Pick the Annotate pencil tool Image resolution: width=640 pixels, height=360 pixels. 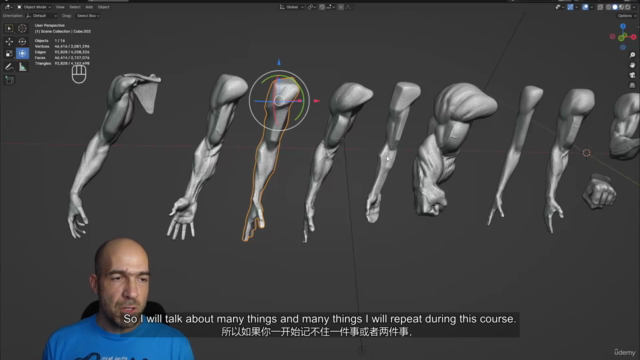click(x=9, y=67)
